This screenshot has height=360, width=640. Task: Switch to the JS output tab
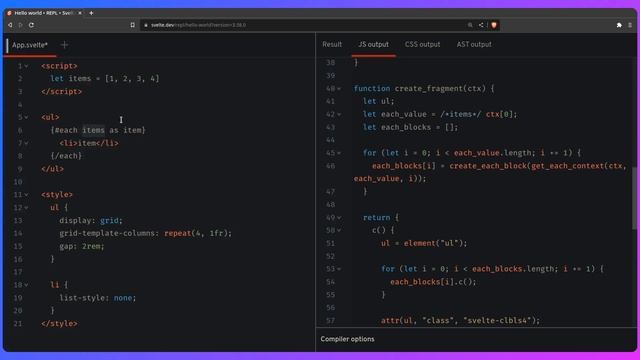(x=373, y=44)
